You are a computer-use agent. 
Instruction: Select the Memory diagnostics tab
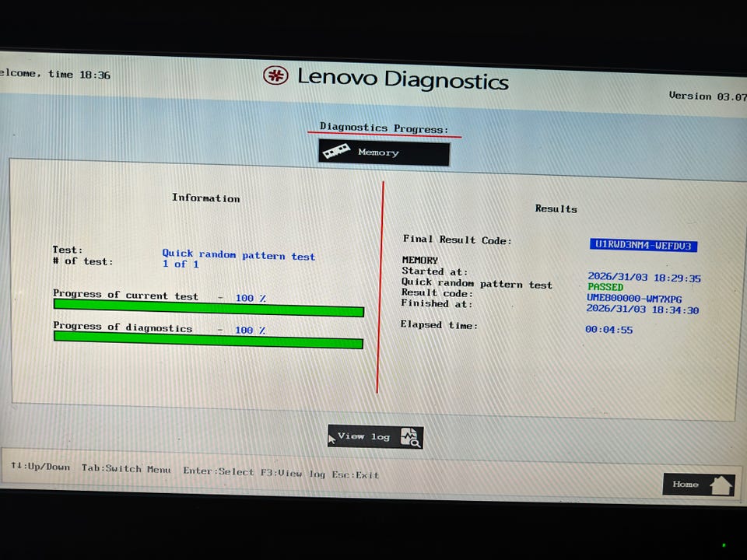(x=384, y=152)
